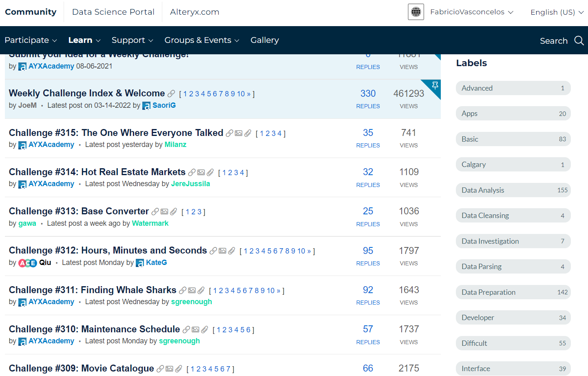
Task: Open the Participate dropdown menu
Action: [31, 40]
